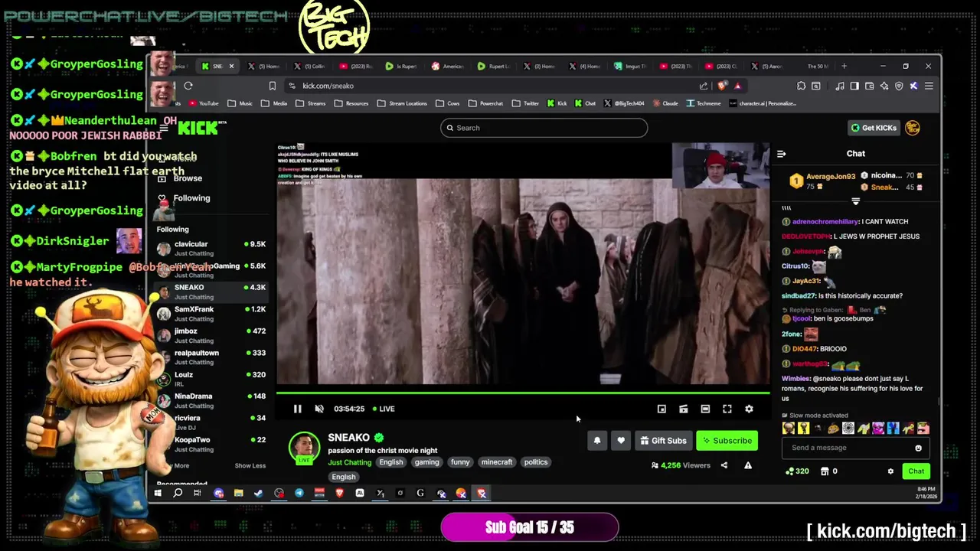
Task: Open video player settings gear
Action: point(749,409)
